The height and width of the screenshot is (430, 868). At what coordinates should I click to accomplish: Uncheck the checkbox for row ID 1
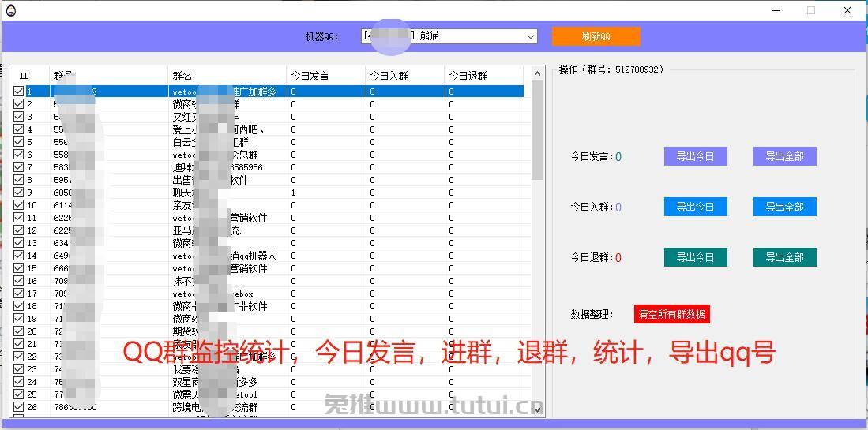(19, 92)
